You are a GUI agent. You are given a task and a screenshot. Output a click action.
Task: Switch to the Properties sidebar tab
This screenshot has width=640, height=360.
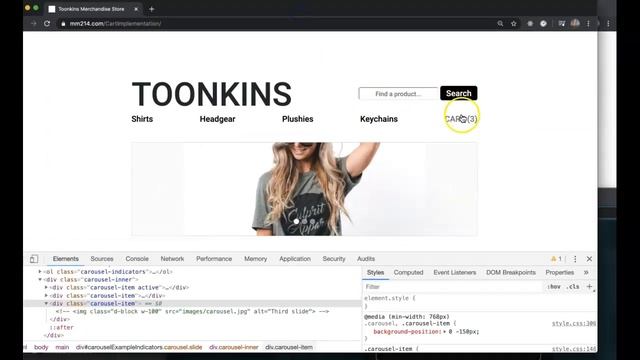click(x=560, y=272)
